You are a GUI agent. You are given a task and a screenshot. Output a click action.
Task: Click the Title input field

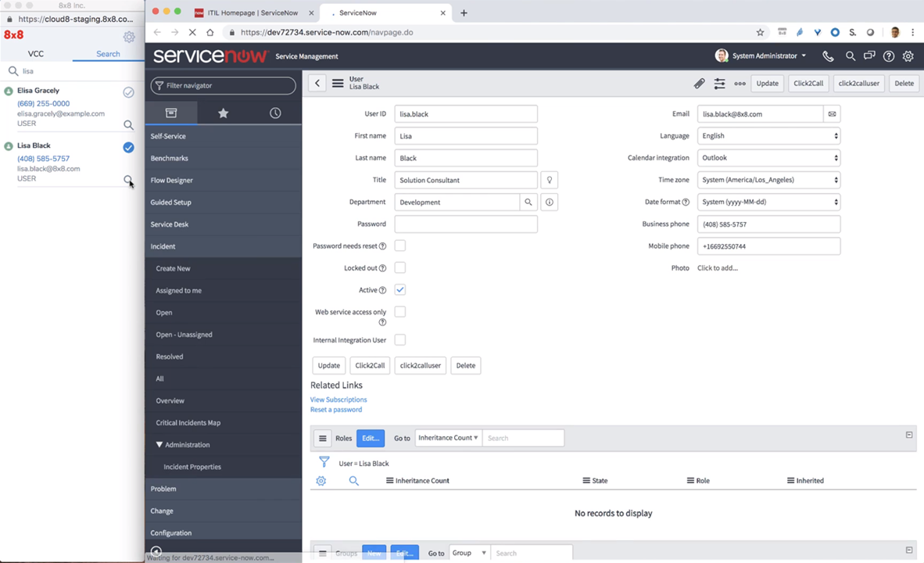pyautogui.click(x=466, y=180)
